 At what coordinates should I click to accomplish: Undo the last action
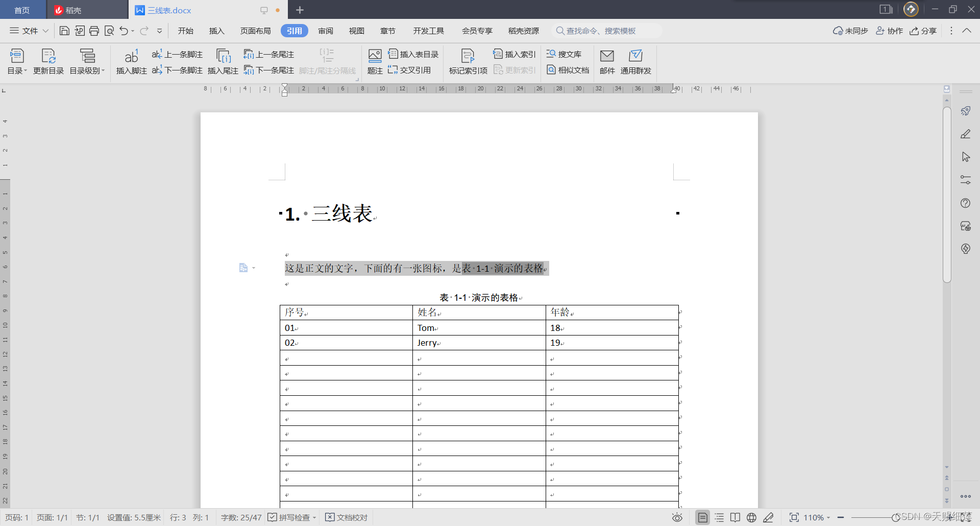(124, 31)
